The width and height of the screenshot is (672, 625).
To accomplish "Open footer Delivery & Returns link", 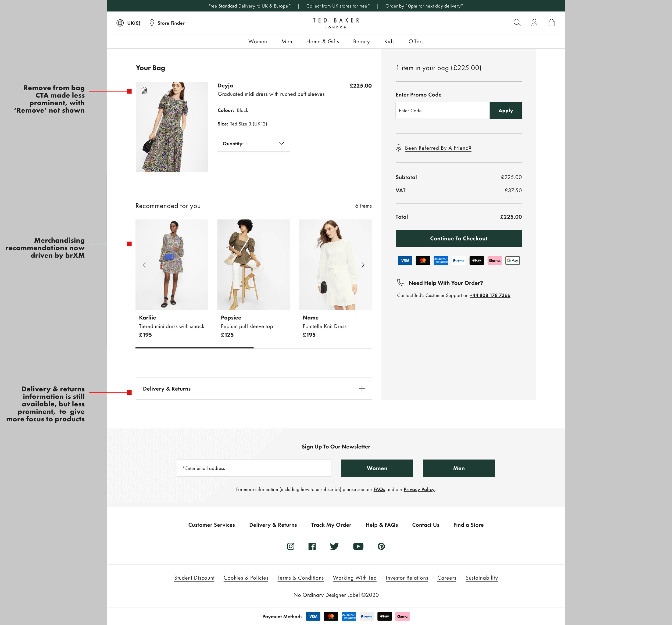I will [273, 525].
